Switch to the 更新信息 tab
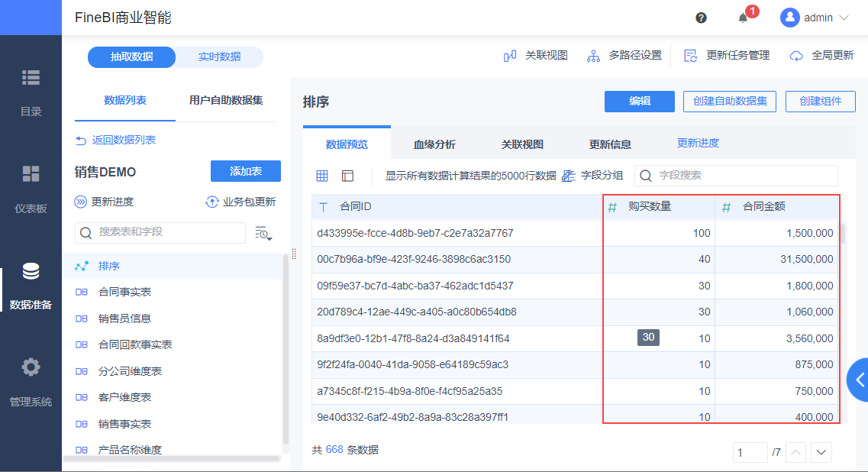This screenshot has width=868, height=472. coord(610,144)
